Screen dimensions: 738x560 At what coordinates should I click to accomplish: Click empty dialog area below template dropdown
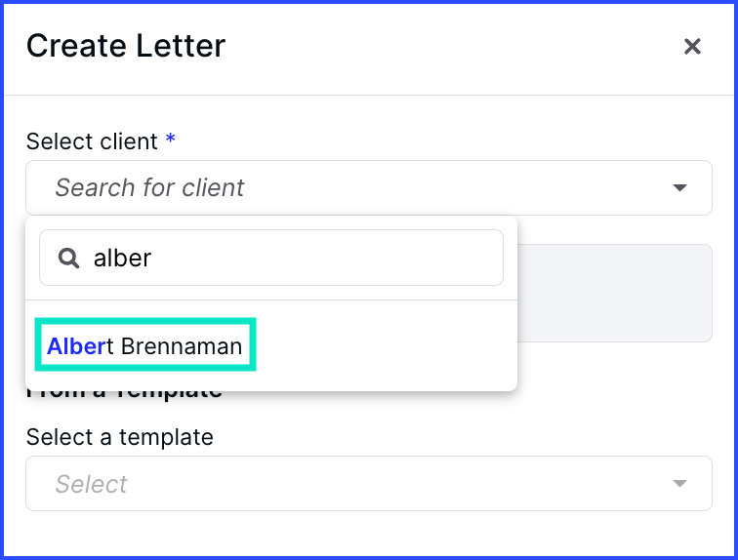pyautogui.click(x=369, y=535)
